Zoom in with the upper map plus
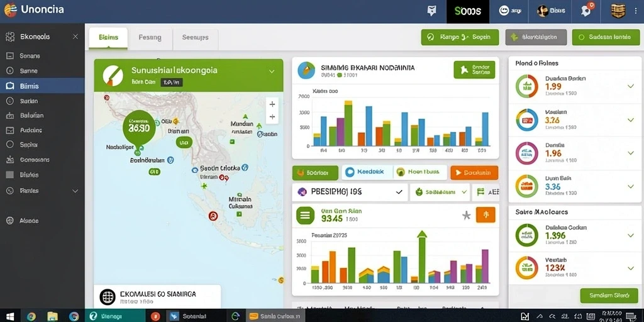644x322 pixels. tap(272, 104)
